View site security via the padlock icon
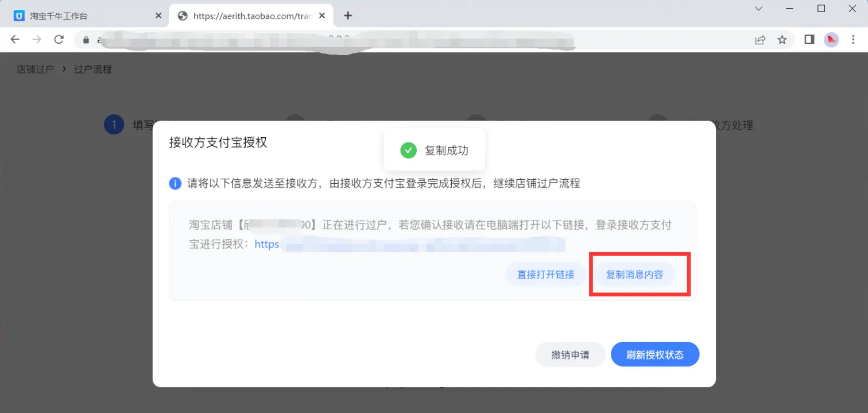 [85, 40]
